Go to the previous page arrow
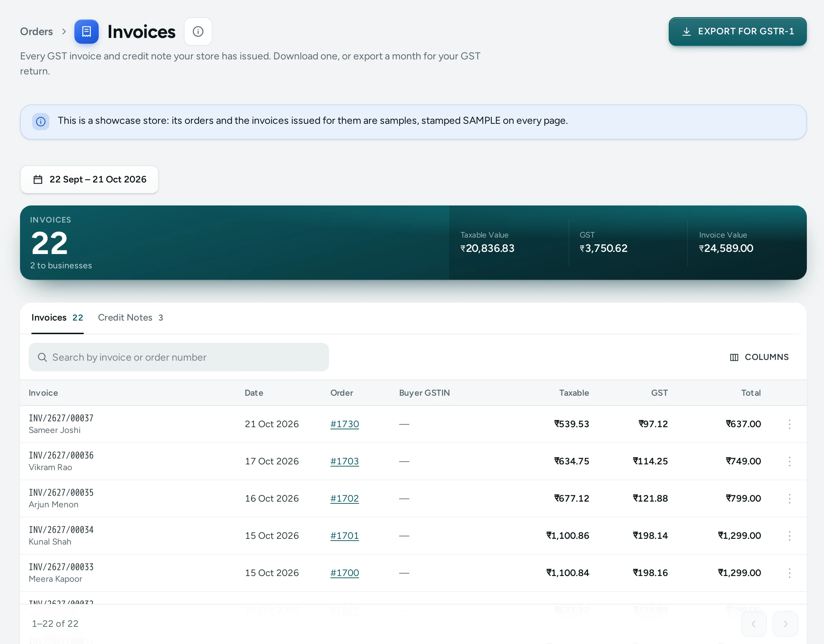The height and width of the screenshot is (644, 824). tap(754, 624)
